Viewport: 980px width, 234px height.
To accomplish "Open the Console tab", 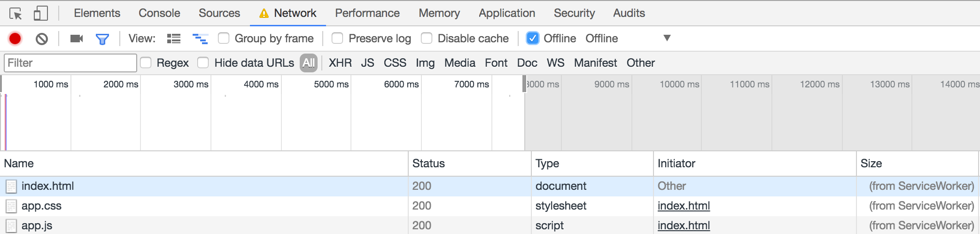I will [x=159, y=13].
